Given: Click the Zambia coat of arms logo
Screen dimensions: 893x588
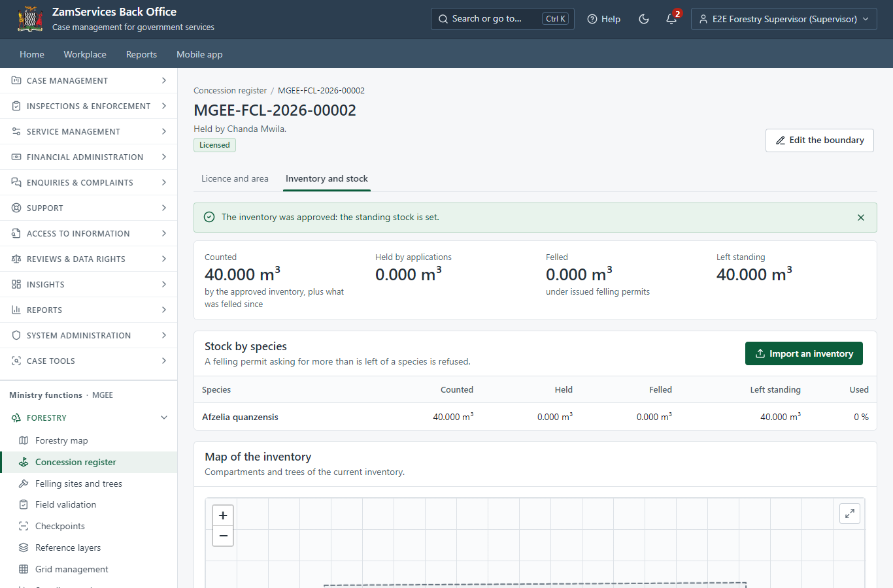Looking at the screenshot, I should point(30,19).
